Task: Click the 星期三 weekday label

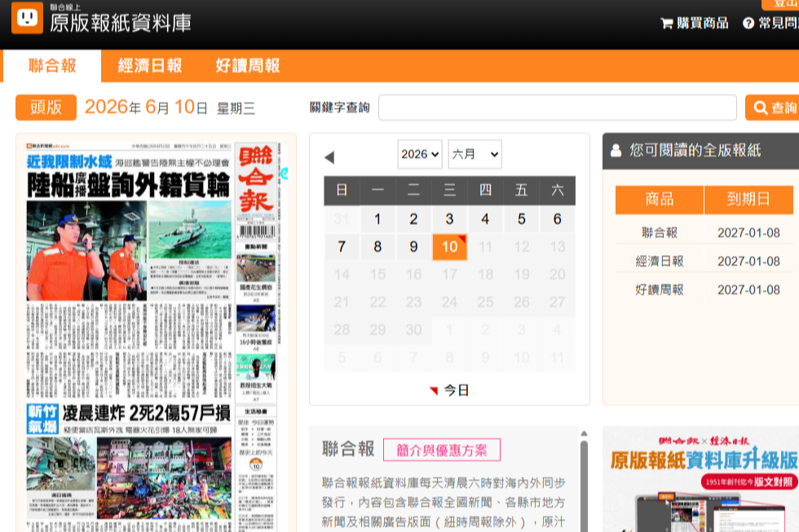Action: [236, 108]
